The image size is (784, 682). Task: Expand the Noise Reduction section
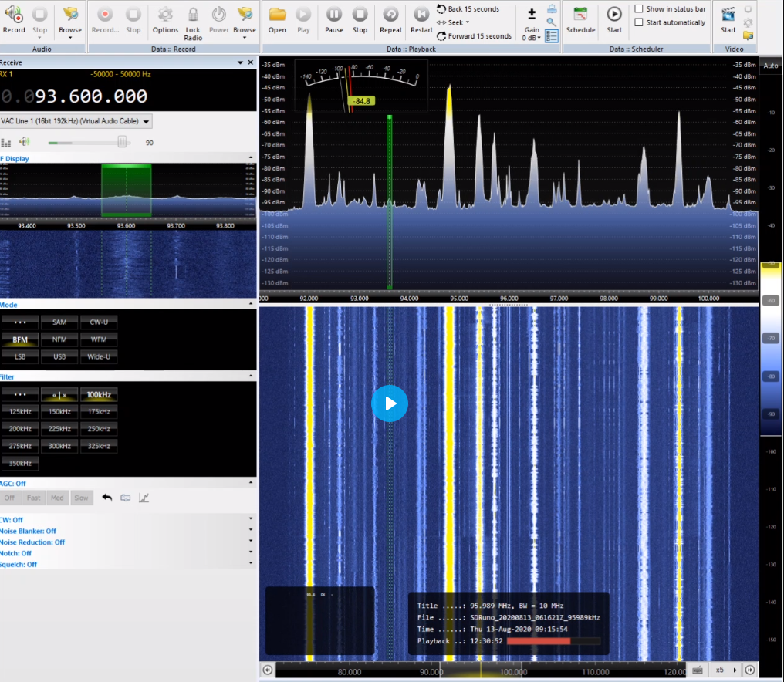click(250, 542)
